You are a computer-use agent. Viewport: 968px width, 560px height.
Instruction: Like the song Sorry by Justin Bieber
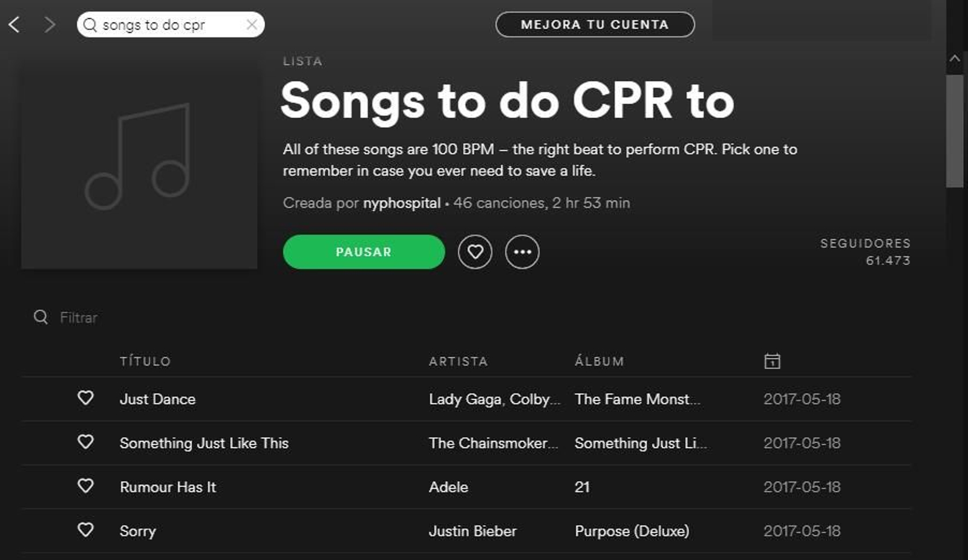[86, 531]
